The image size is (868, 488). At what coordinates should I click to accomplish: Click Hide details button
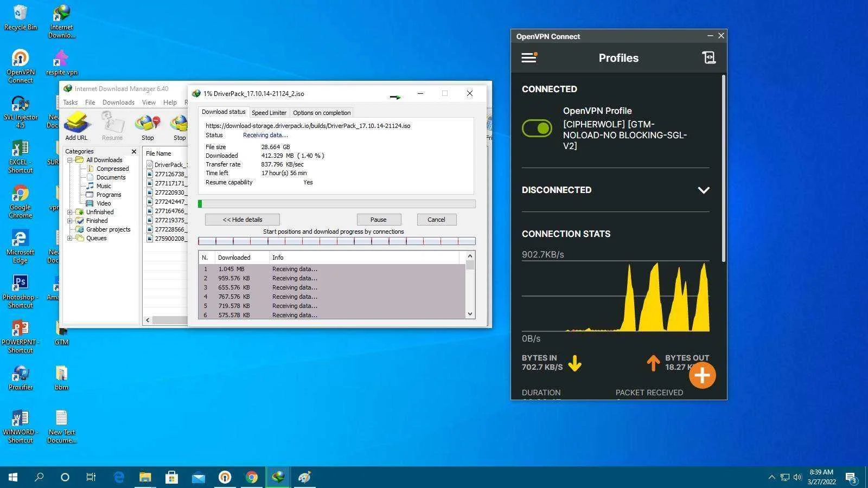[242, 220]
